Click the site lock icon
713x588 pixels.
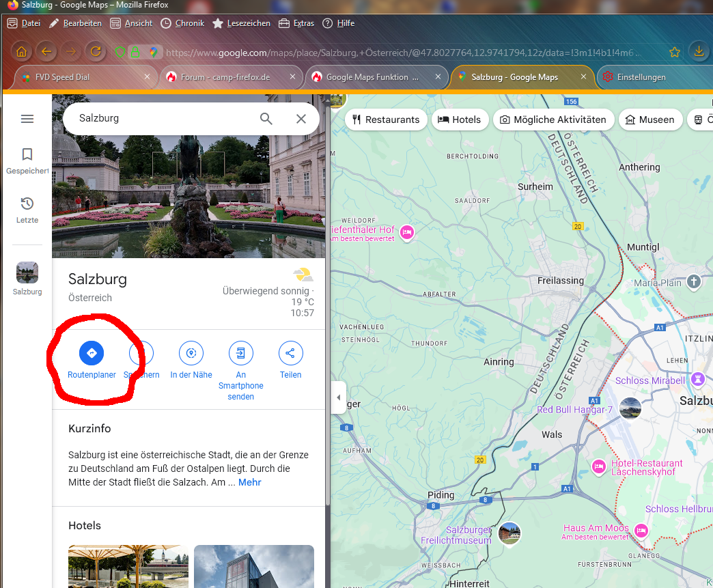pos(135,53)
